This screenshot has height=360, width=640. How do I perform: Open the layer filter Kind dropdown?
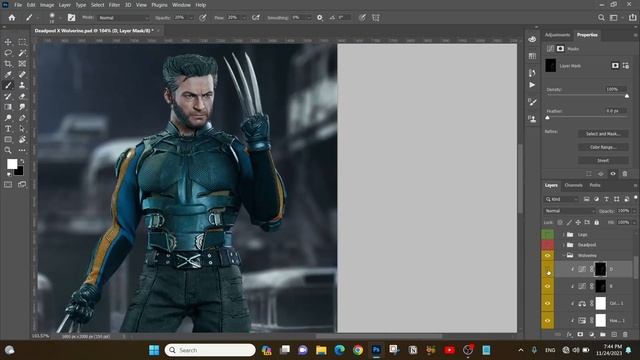562,199
